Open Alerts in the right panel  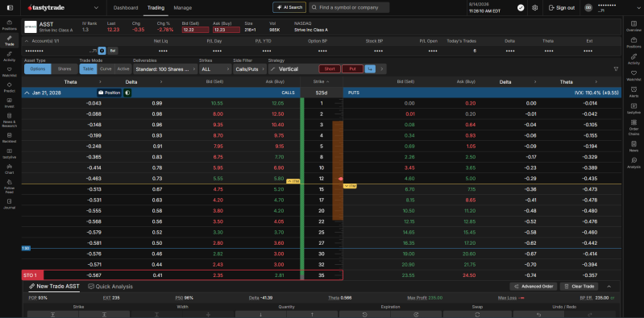click(x=634, y=92)
